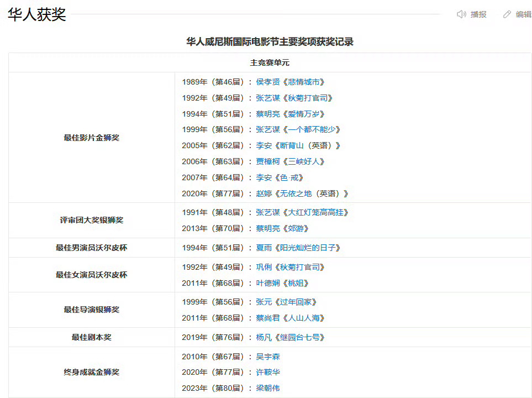Click the text 2013年（第70届）

[x=213, y=228]
